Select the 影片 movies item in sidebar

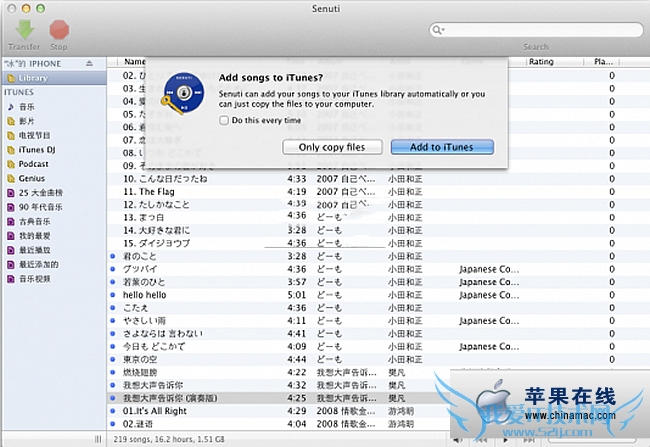27,120
